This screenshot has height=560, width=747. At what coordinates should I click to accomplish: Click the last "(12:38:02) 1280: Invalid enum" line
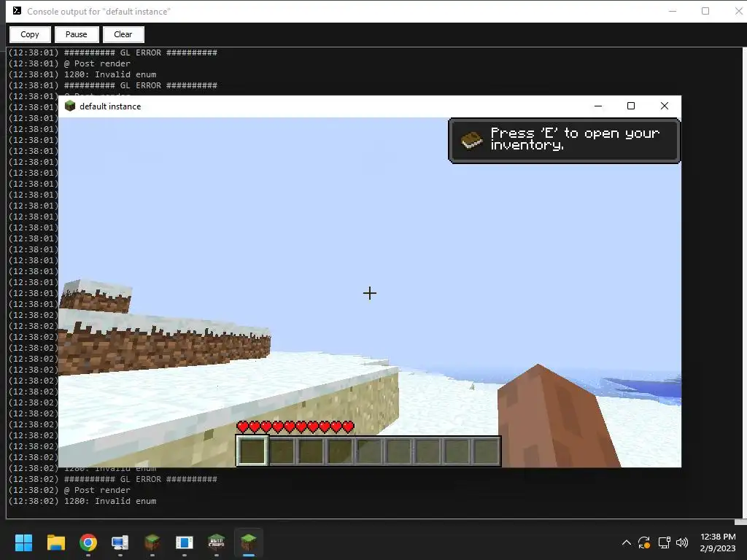[82, 501]
